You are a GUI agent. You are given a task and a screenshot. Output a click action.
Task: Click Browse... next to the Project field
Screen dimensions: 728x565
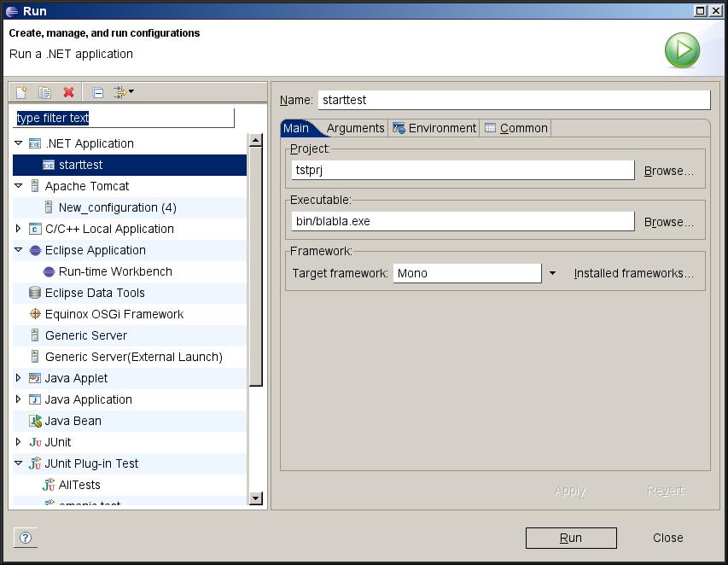(x=668, y=171)
